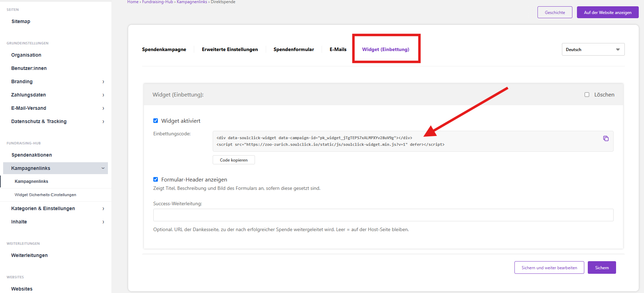Open the Home breadcrumb link
644x293 pixels.
pyautogui.click(x=133, y=2)
